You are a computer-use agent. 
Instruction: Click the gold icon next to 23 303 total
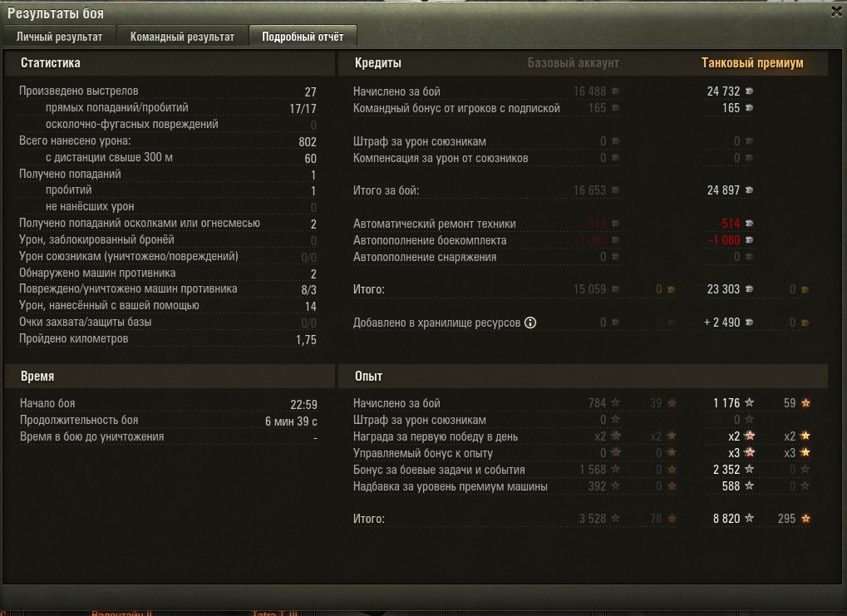click(x=805, y=289)
